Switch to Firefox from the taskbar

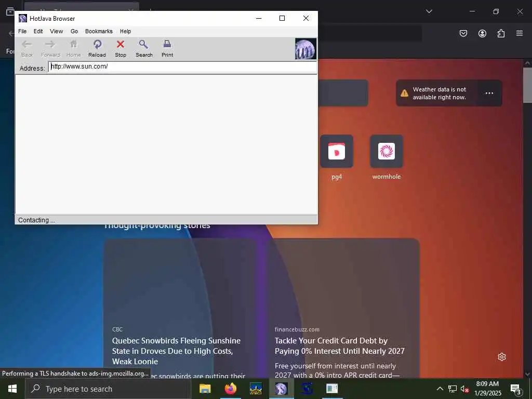pos(230,389)
